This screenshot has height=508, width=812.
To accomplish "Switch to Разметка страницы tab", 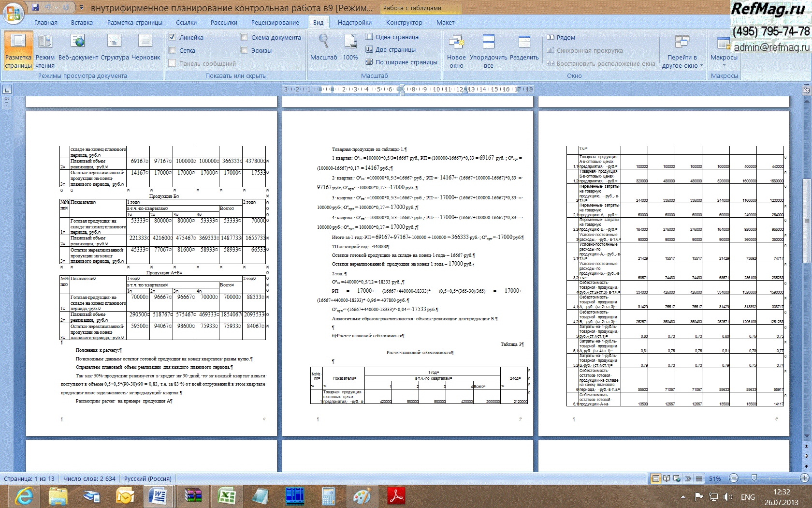I will (134, 22).
